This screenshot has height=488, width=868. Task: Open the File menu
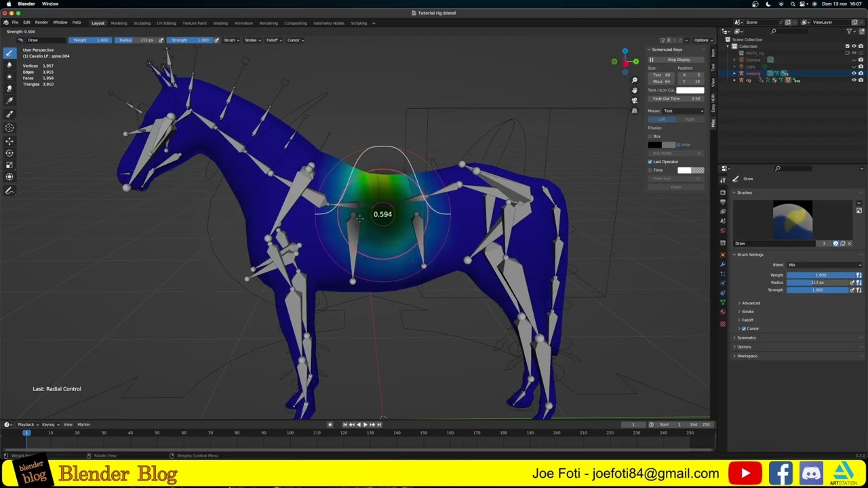point(15,22)
